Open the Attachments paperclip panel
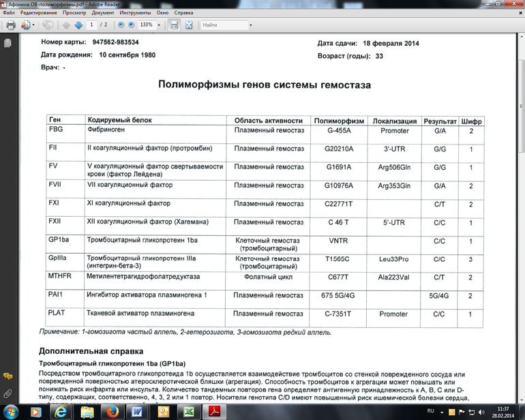This screenshot has width=525, height=420. [x=7, y=393]
